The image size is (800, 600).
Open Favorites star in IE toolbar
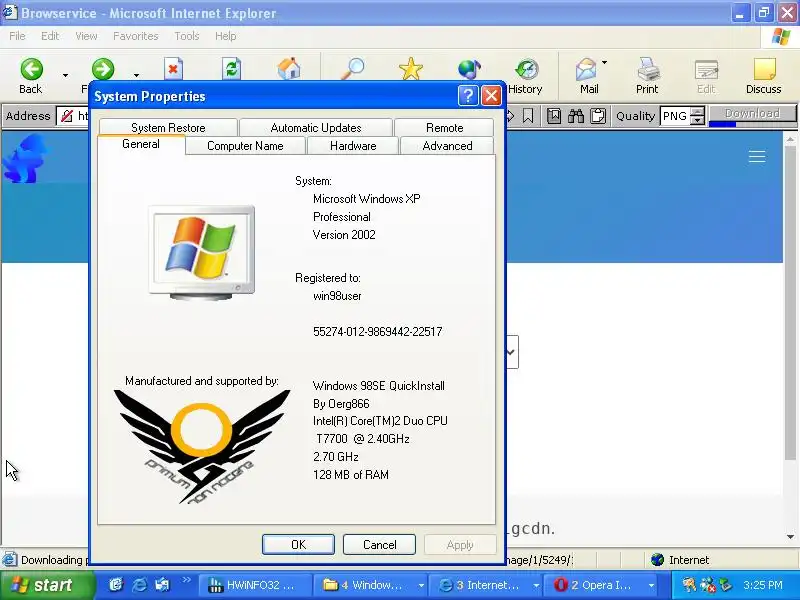(x=411, y=69)
